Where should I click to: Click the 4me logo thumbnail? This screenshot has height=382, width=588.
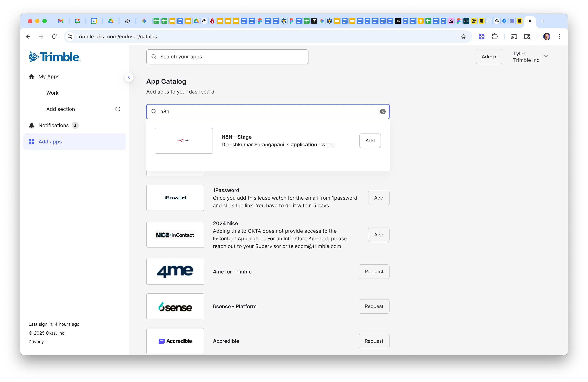175,272
